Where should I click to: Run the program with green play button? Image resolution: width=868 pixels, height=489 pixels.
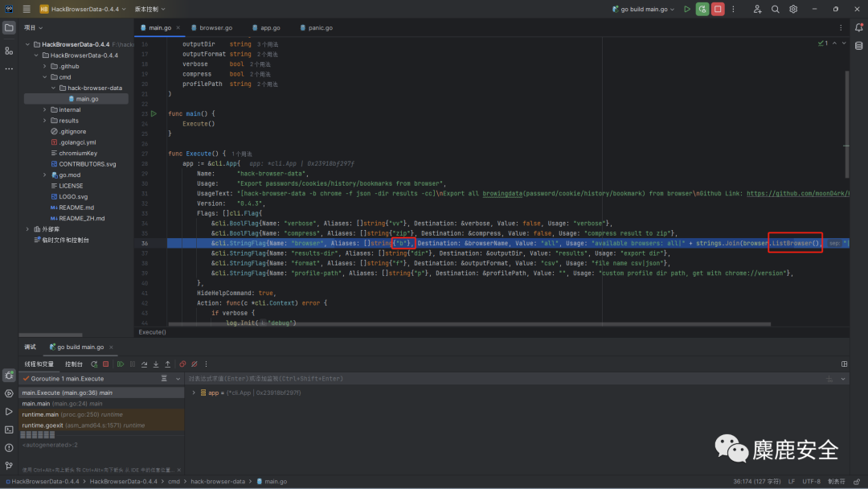click(x=687, y=8)
